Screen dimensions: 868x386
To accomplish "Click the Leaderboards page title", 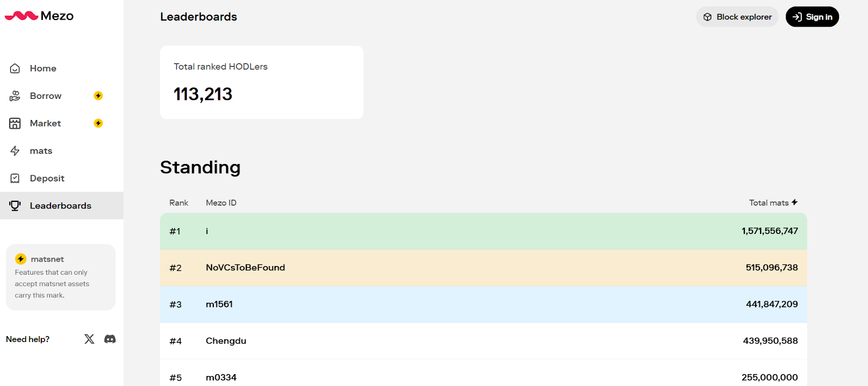I will pyautogui.click(x=199, y=17).
